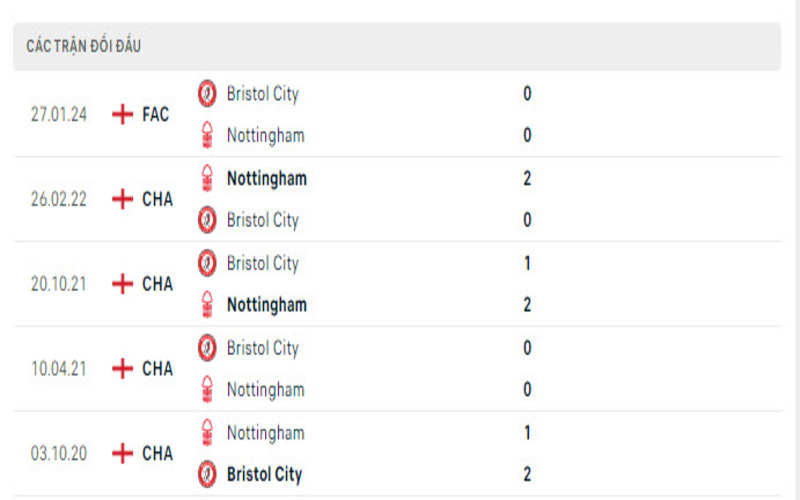The height and width of the screenshot is (500, 800).
Task: Click Bristol City crest in 26.02.22 match
Action: click(207, 220)
